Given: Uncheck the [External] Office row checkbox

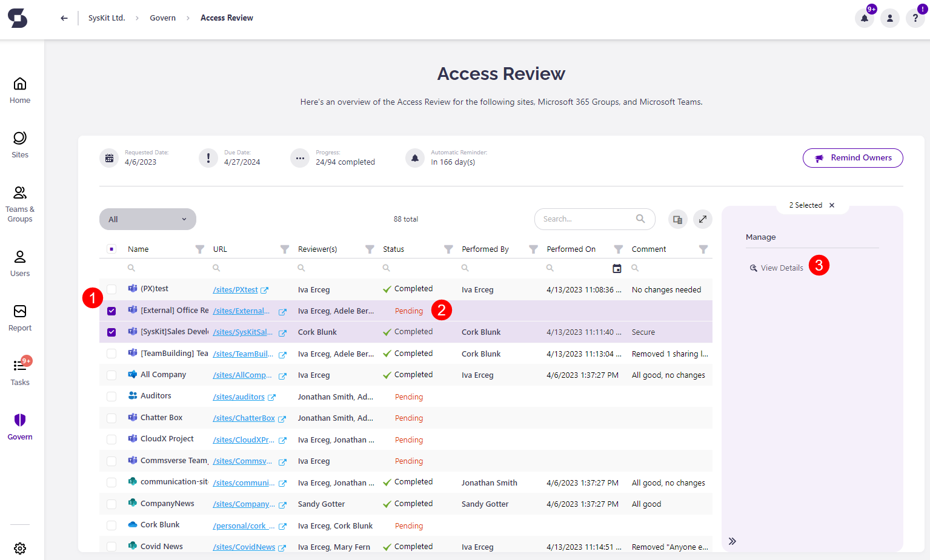Looking at the screenshot, I should pyautogui.click(x=111, y=311).
